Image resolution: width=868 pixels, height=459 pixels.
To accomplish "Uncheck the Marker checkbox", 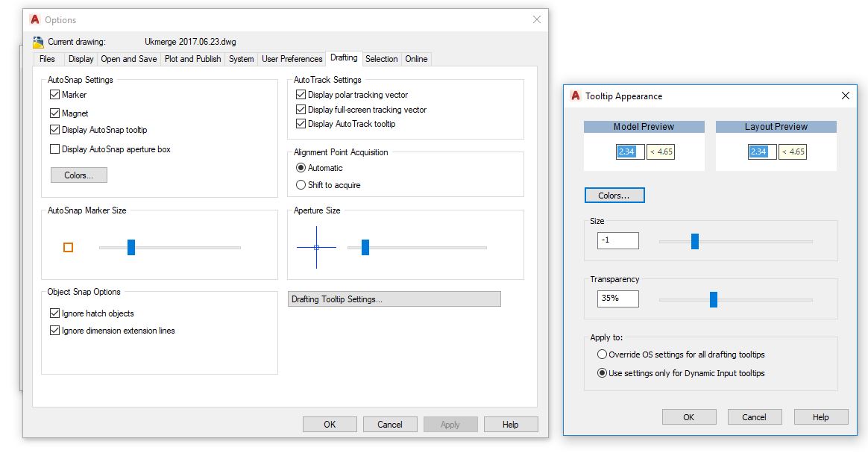I will [54, 95].
